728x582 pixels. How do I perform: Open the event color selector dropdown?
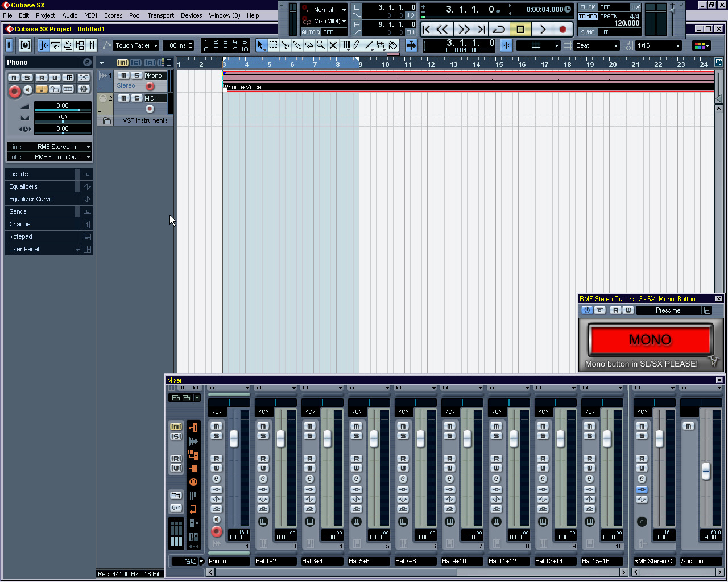pos(702,45)
